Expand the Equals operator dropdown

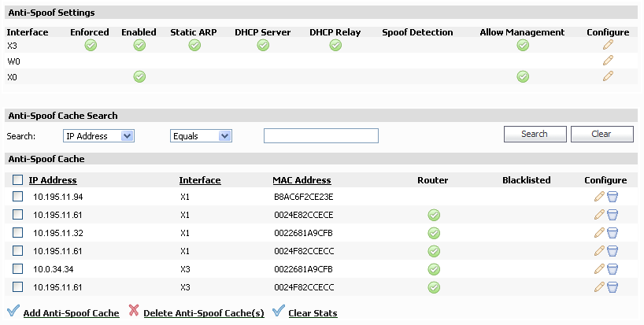click(201, 136)
